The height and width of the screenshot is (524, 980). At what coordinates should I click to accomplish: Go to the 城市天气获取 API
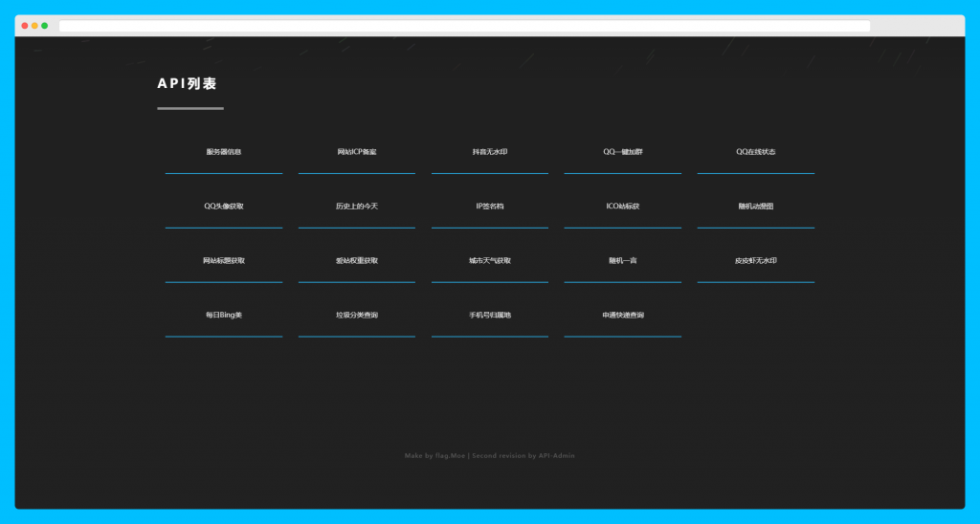(490, 260)
